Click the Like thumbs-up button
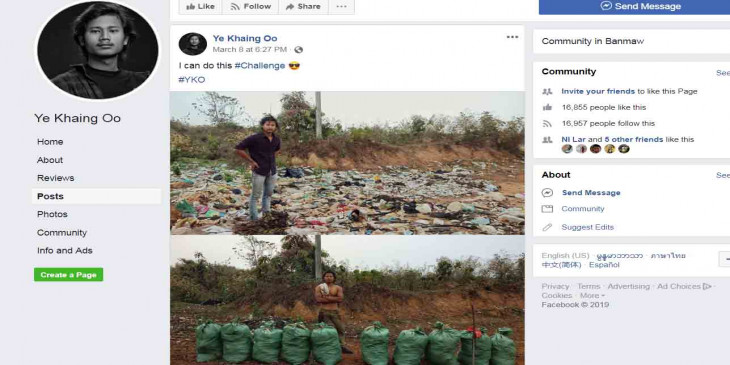 [x=200, y=7]
